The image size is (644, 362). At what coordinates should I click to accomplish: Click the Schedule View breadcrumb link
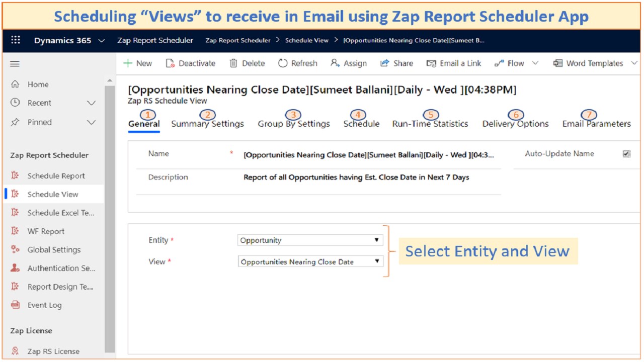(307, 40)
